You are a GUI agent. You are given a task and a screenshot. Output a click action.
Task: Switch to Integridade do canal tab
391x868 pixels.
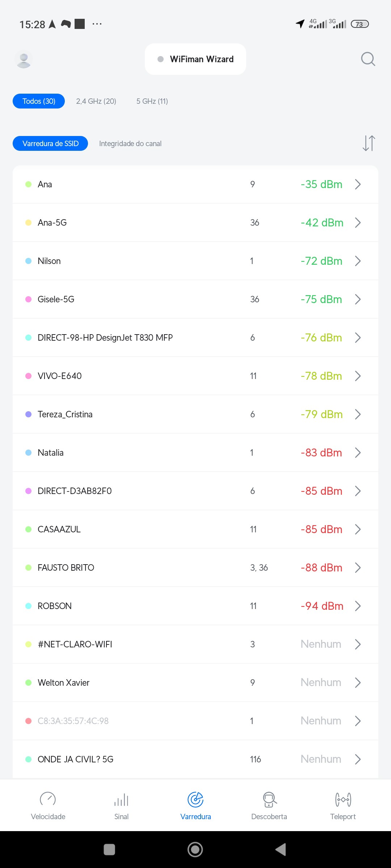tap(130, 144)
